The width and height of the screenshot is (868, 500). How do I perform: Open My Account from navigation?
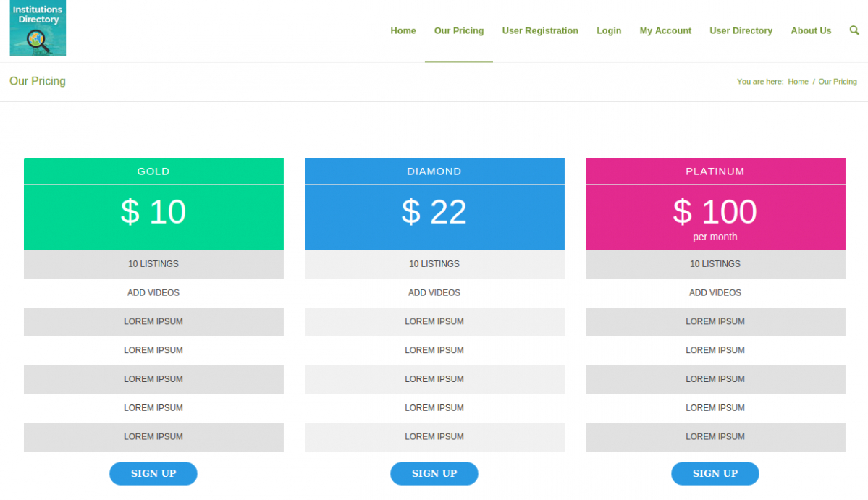coord(665,31)
